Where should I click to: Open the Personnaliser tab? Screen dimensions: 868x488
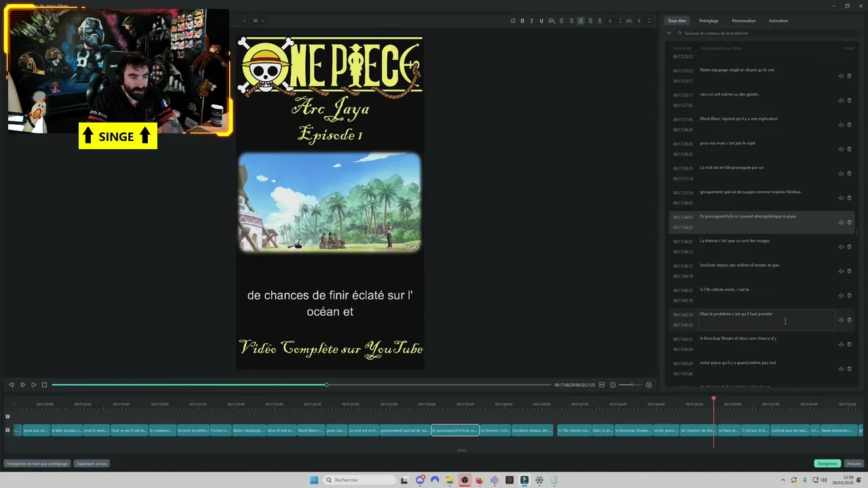tap(744, 21)
